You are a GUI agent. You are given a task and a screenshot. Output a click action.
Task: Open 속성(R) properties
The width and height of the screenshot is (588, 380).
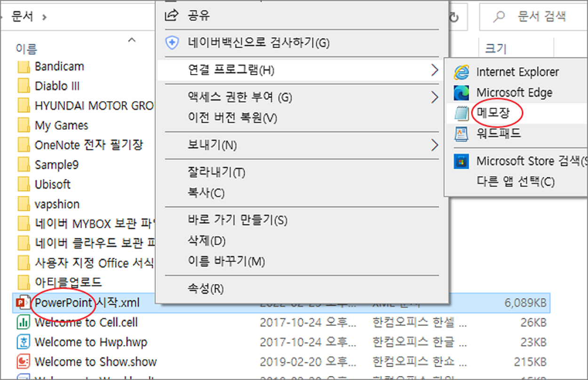click(206, 289)
